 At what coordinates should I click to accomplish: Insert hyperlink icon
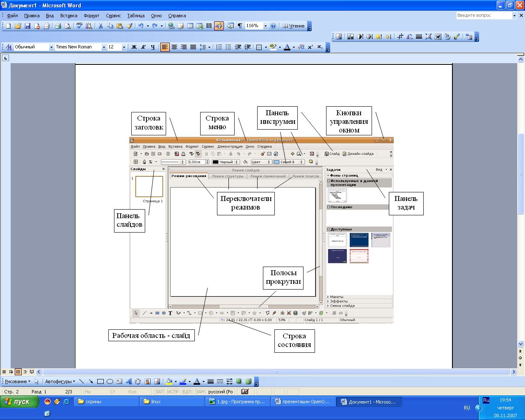pyautogui.click(x=171, y=26)
